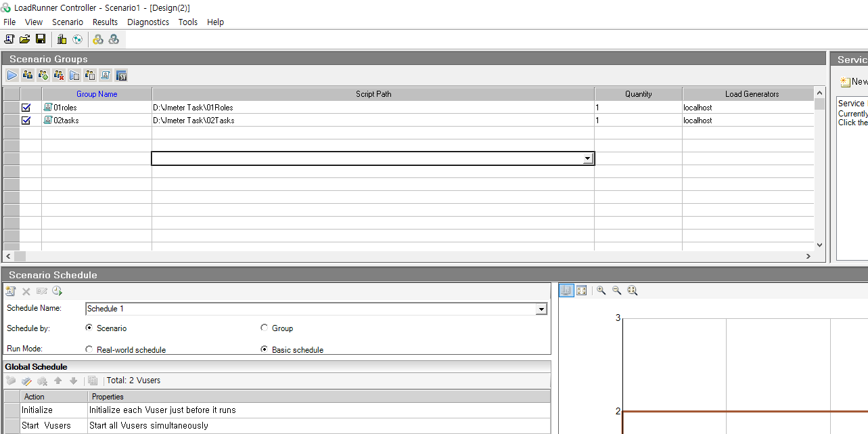Uncheck the 01roles group checkbox

pos(26,107)
